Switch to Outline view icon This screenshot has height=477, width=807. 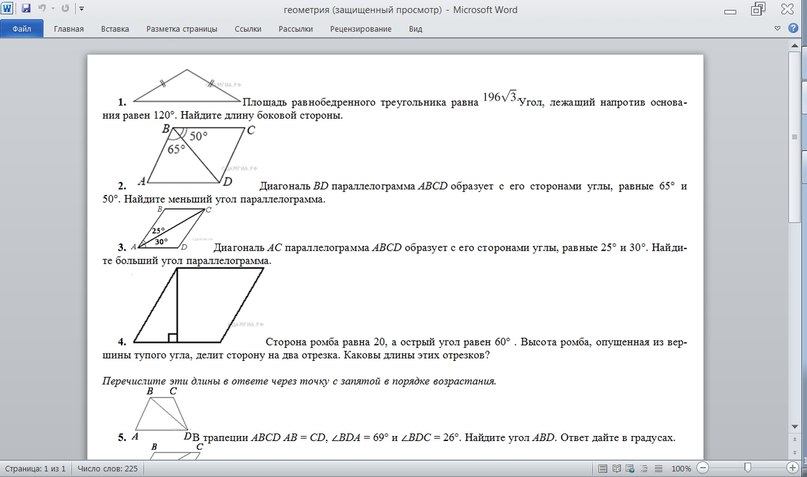[644, 469]
